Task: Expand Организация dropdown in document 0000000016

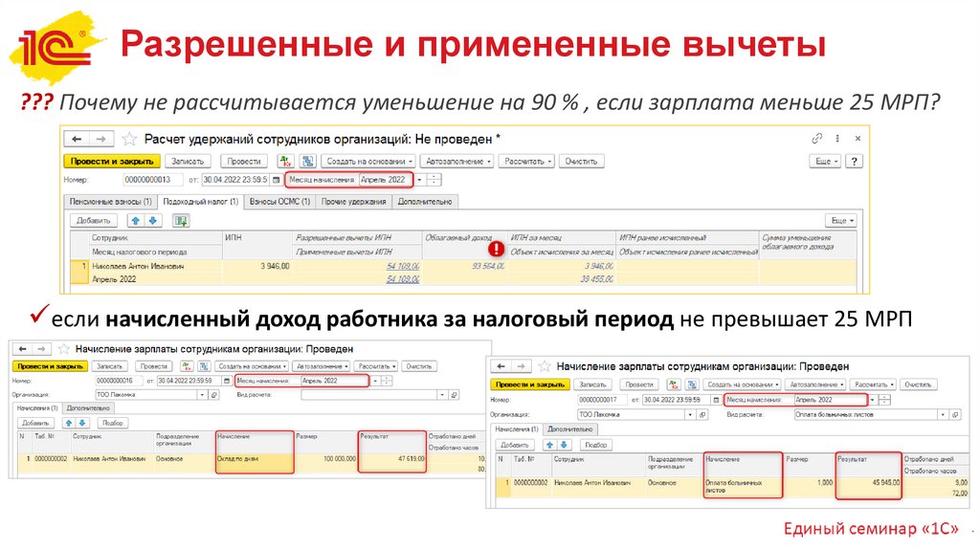Action: pos(202,395)
